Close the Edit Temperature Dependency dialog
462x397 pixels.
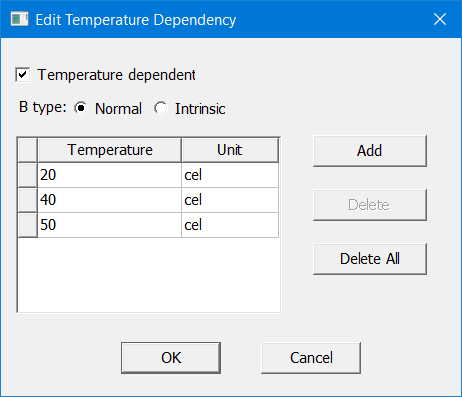440,19
